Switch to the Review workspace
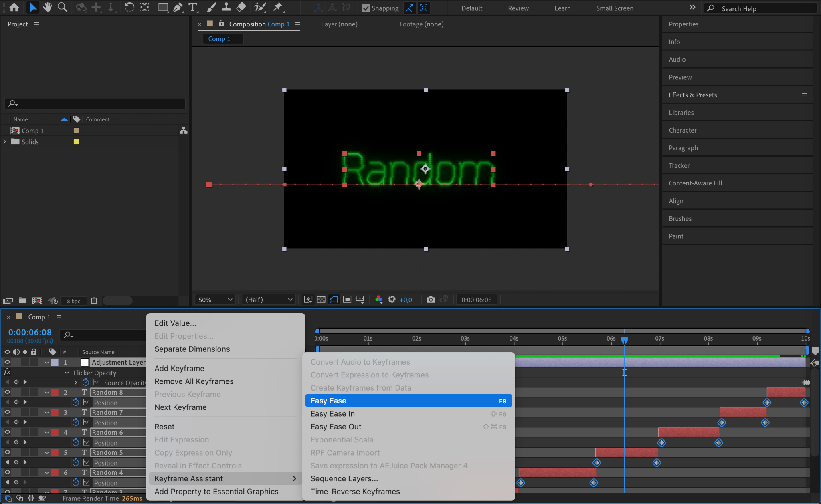Screen dimensions: 821x504 (x=518, y=8)
